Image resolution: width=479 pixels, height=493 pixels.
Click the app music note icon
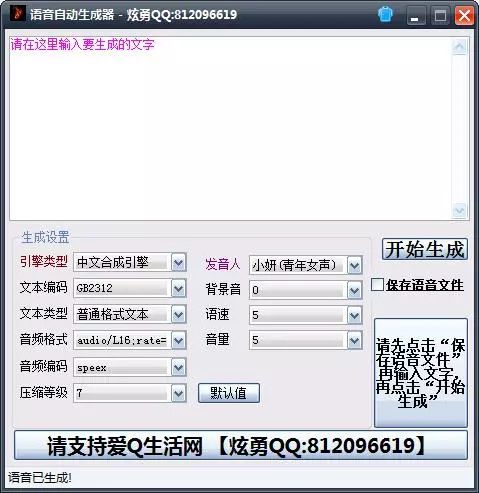[17, 14]
